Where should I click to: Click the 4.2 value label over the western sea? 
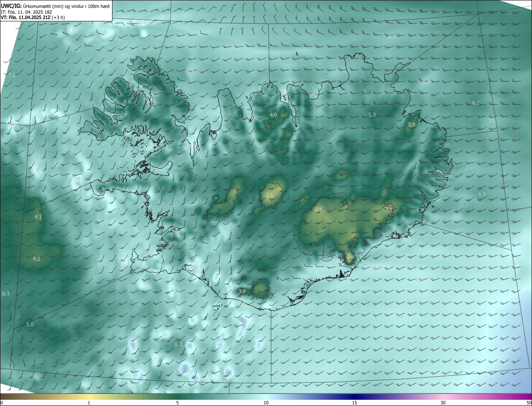[37, 259]
